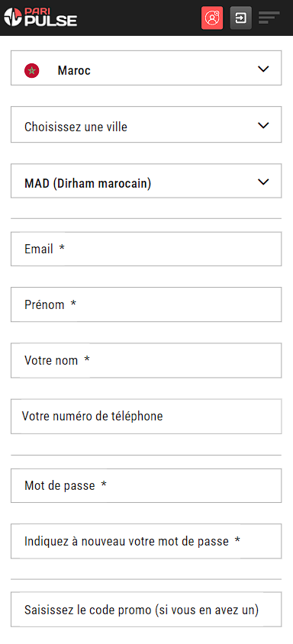Select the Votre nom text field
Viewport: 293px width, 644px height.
coord(146,360)
